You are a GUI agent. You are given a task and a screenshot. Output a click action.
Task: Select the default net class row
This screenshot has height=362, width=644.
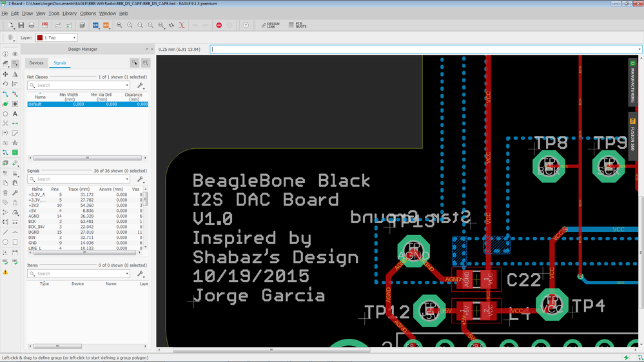click(88, 104)
